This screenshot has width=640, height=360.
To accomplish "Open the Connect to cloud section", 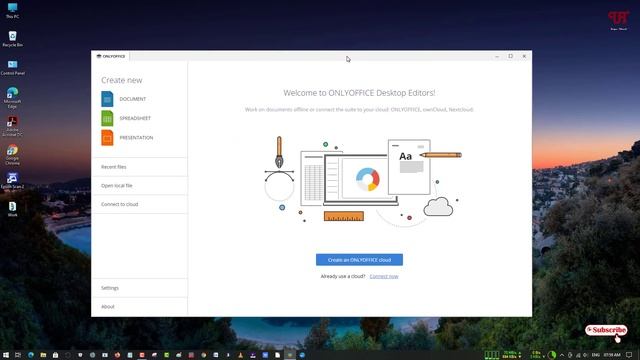I will click(140, 204).
